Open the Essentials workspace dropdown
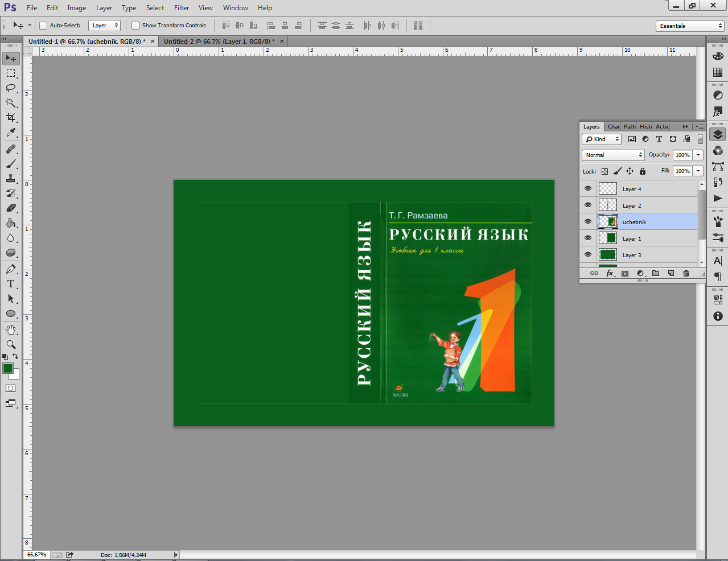728x561 pixels. click(x=690, y=26)
